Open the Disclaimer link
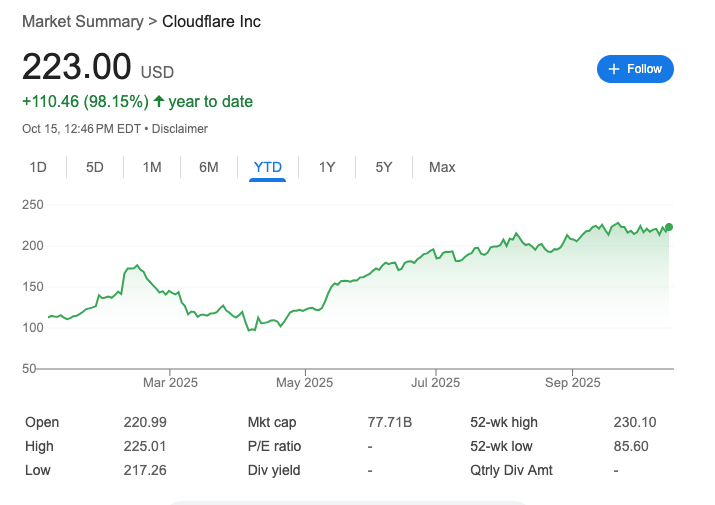Screen dimensions: 715x505 click(x=180, y=129)
